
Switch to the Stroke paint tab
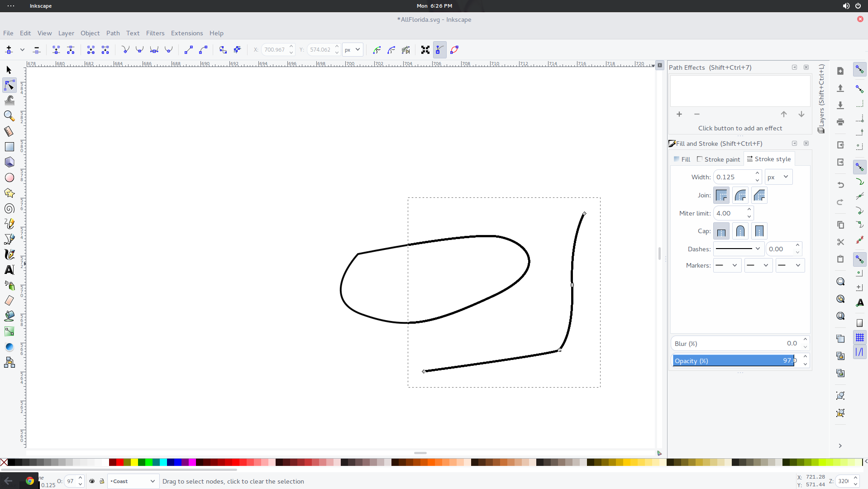tap(721, 159)
